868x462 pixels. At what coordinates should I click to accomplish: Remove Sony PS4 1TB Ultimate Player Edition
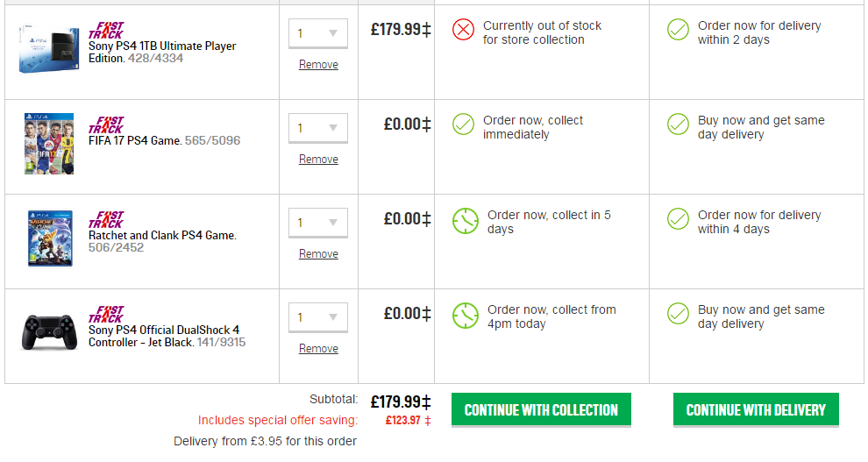[x=318, y=65]
